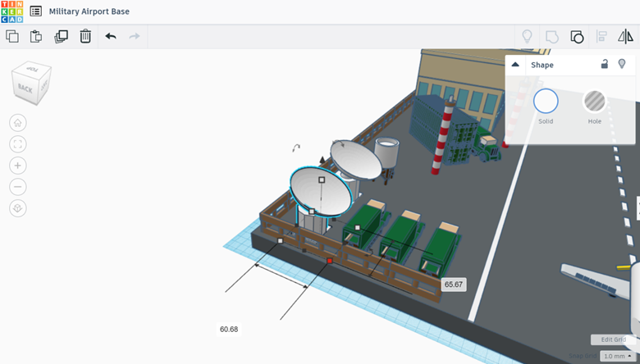Hide the selected shape with lightbulb
This screenshot has height=364, width=640.
(x=622, y=64)
